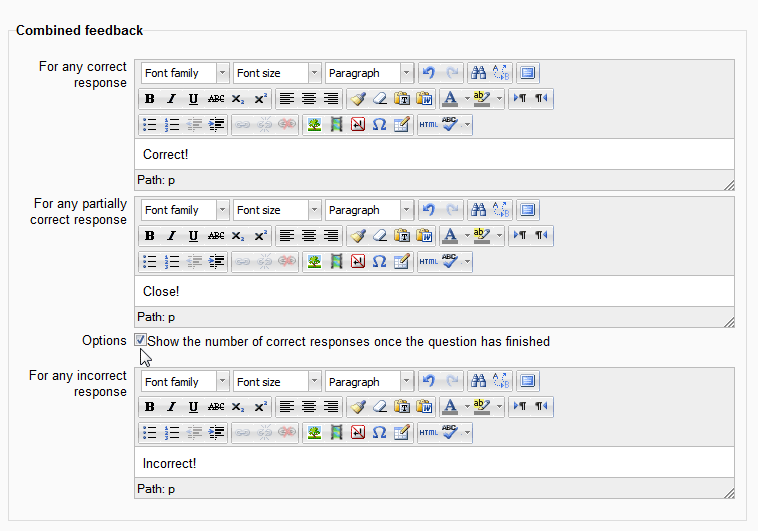Insert image in the partially correct editor

[314, 262]
